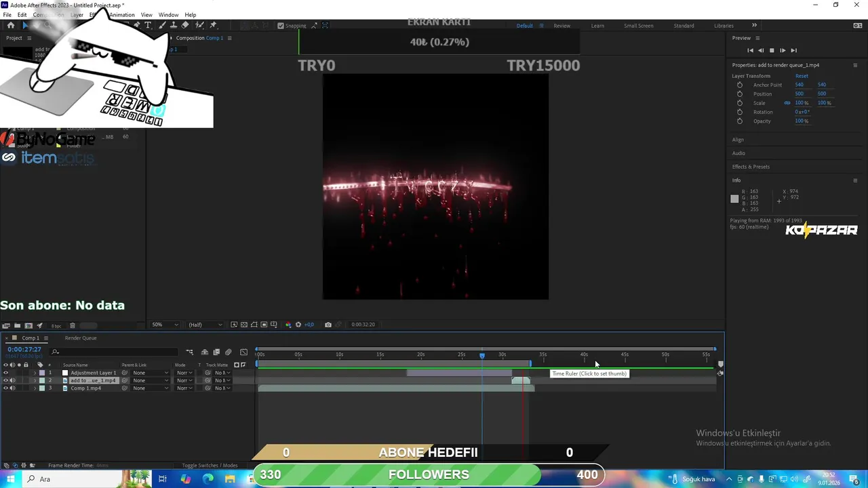Click the timeline current time indicator
The width and height of the screenshot is (868, 488).
(482, 355)
